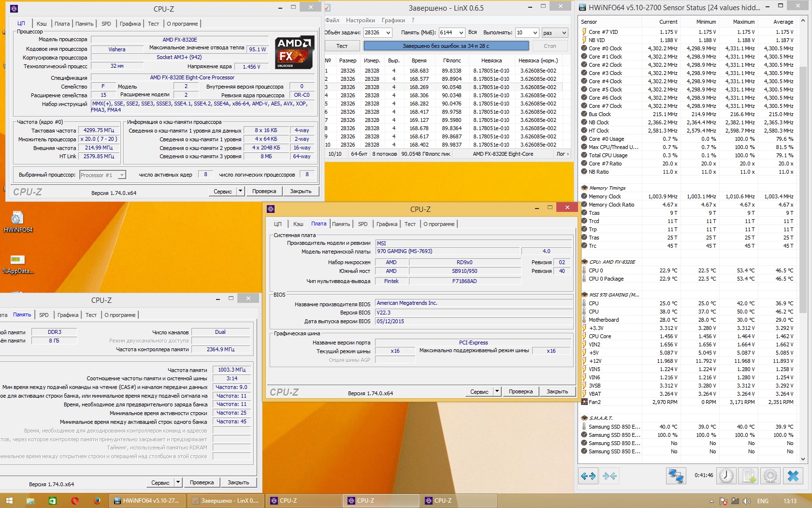Click the 'Вся' memory label in LinX
812x508 pixels.
coord(472,32)
